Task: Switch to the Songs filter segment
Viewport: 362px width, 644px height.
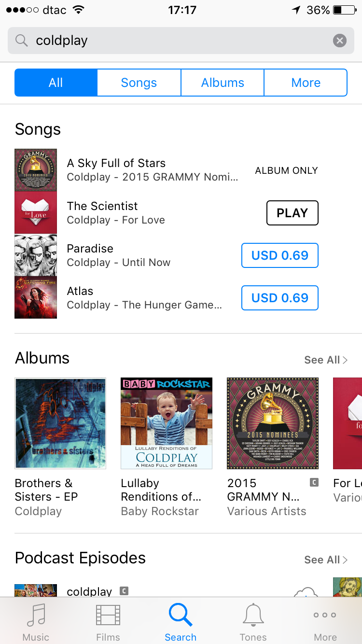Action: (x=139, y=83)
